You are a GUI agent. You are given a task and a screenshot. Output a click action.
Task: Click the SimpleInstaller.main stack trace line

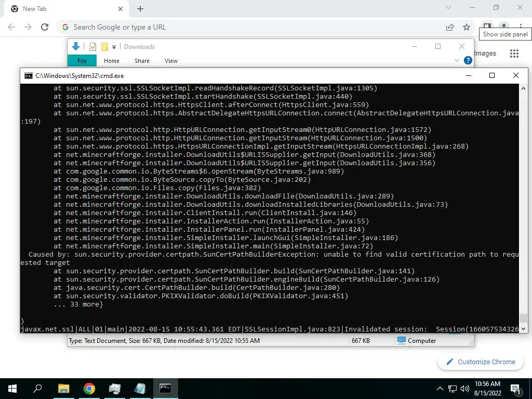point(213,246)
